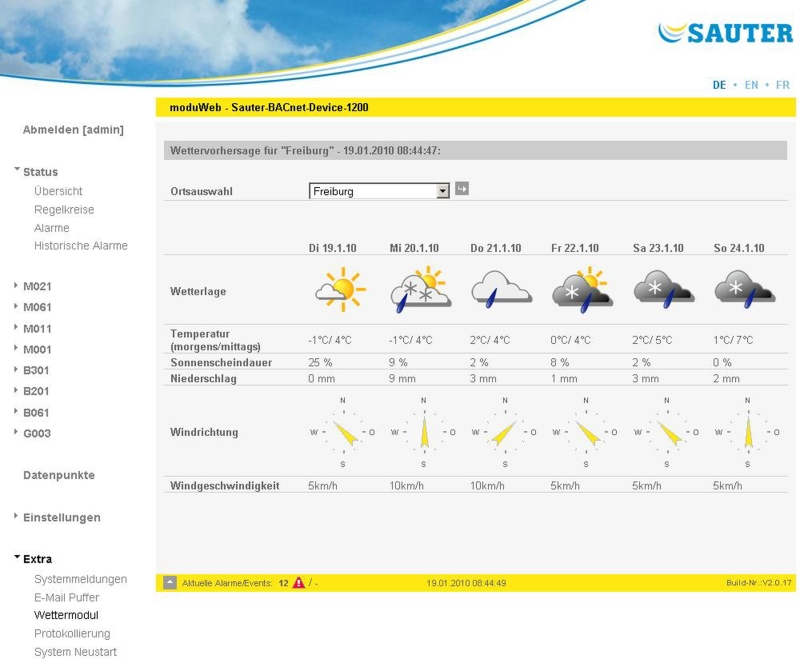Viewport: 800px width, 663px height.
Task: Switch language to FR
Action: [783, 85]
